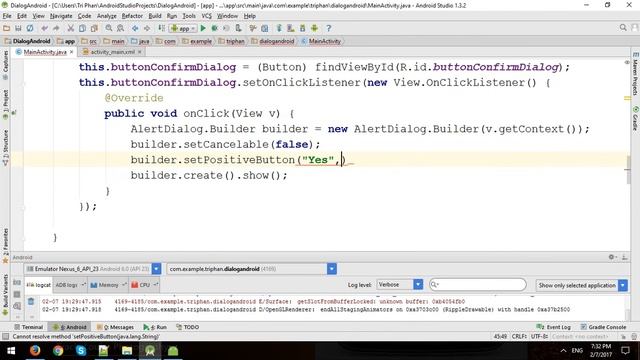The width and height of the screenshot is (640, 360).
Task: Open the Event Log tool window
Action: pos(553,327)
